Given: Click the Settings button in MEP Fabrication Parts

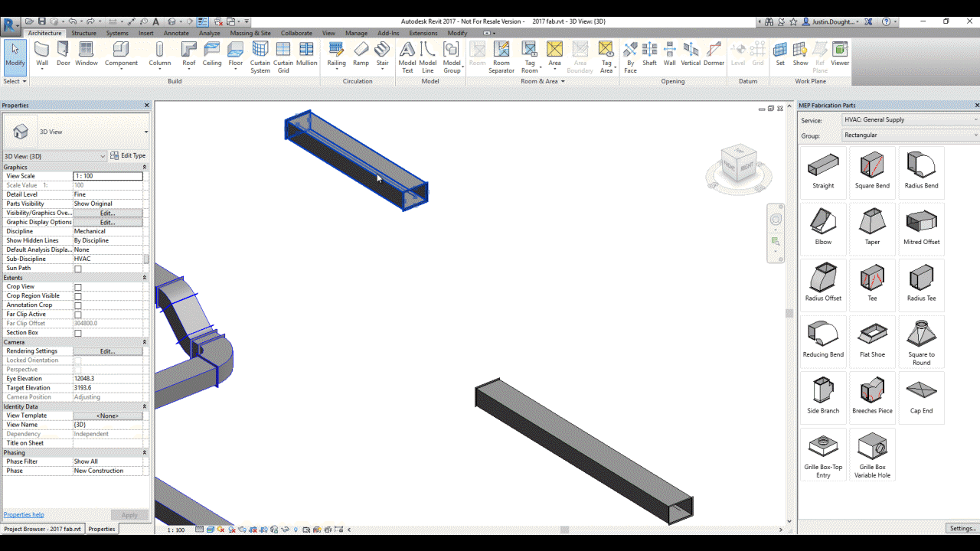Looking at the screenshot, I should point(962,528).
